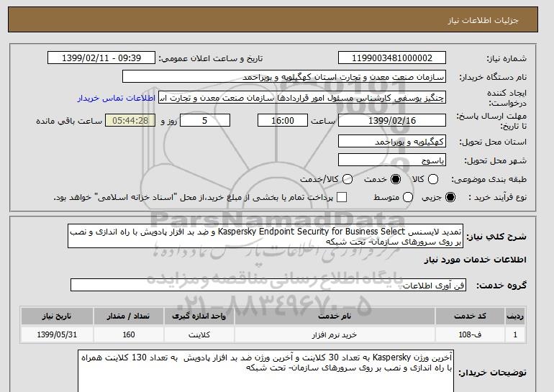Click the طبقه بندی موضوعی label

(x=489, y=179)
